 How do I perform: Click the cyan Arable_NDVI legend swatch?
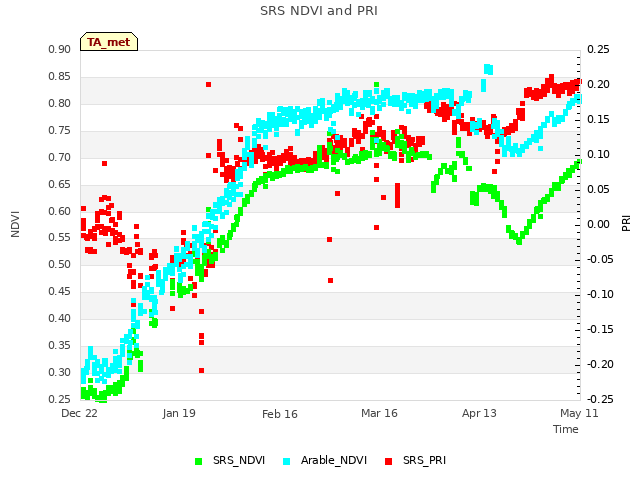[x=287, y=461]
